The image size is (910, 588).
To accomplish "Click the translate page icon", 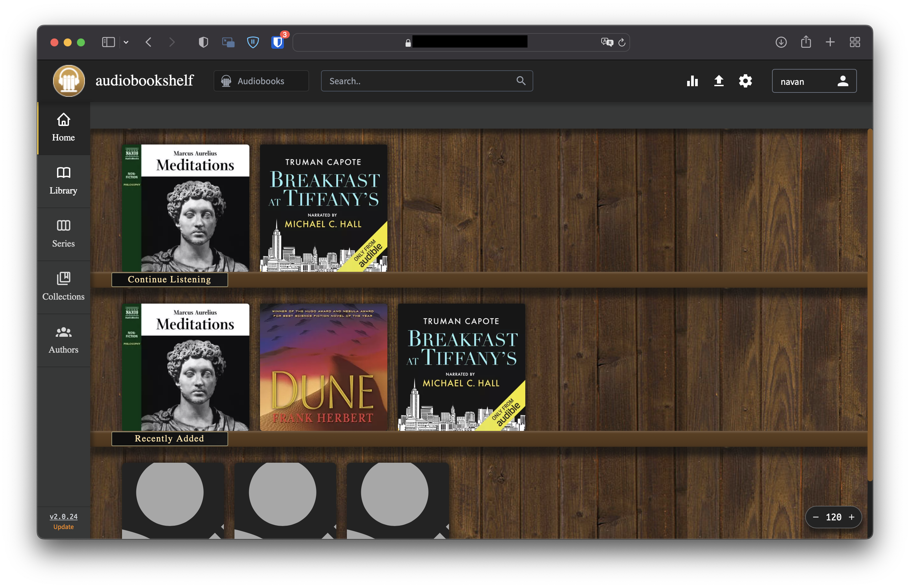I will 606,42.
